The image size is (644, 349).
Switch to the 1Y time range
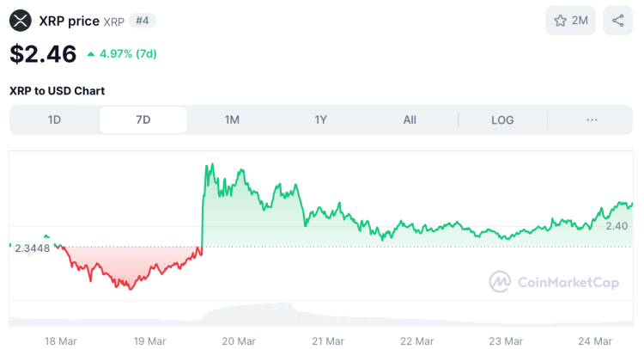[x=320, y=120]
